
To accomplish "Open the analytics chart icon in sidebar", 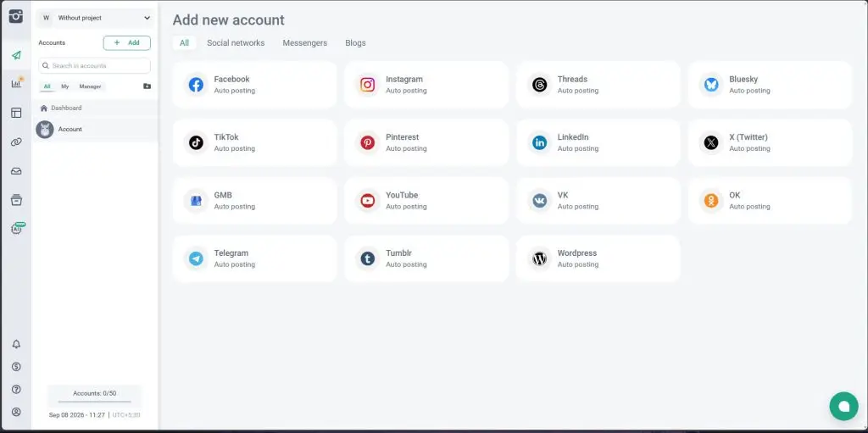I will tap(17, 83).
